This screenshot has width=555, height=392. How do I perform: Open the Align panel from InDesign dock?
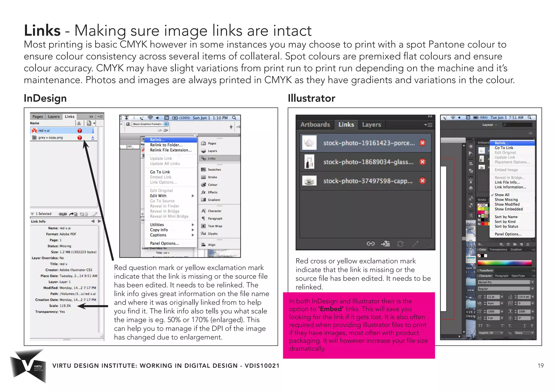[208, 245]
